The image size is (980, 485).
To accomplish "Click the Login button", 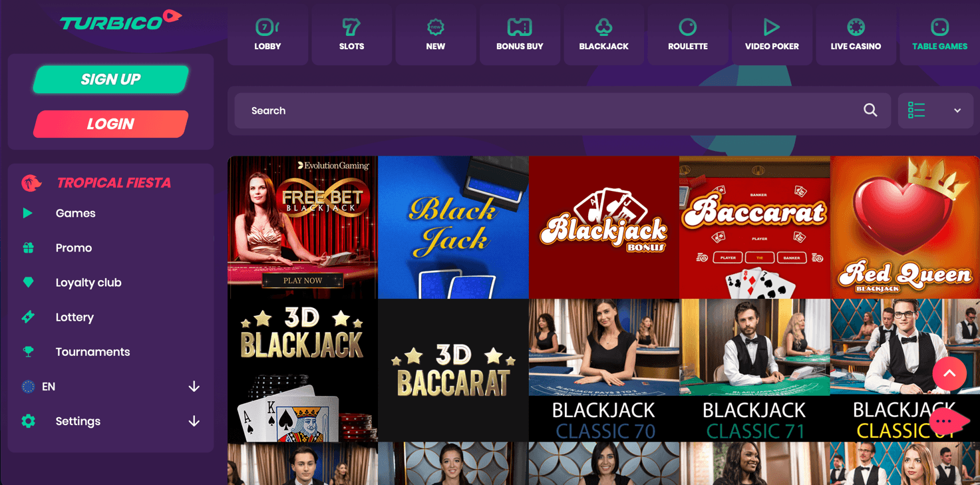I will [111, 124].
